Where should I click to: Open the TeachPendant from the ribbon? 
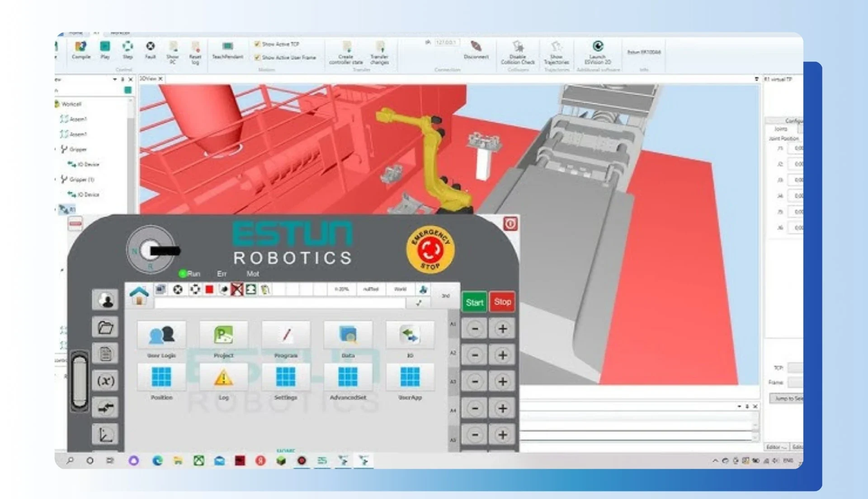(x=227, y=50)
